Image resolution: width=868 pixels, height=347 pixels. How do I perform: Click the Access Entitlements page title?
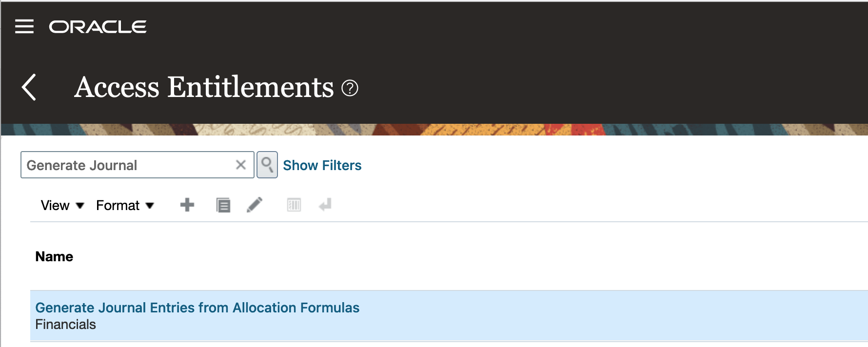pos(204,87)
